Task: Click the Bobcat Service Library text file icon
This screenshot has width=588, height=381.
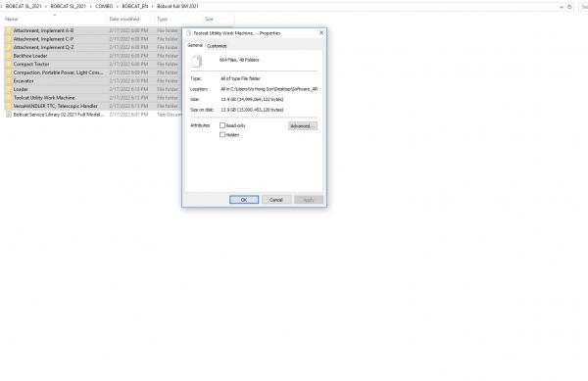Action: click(x=9, y=115)
